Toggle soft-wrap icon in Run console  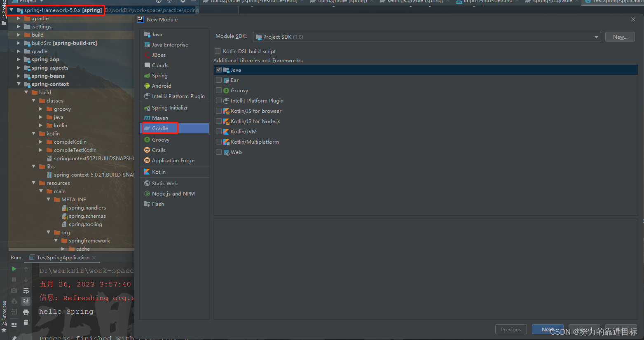tap(26, 291)
